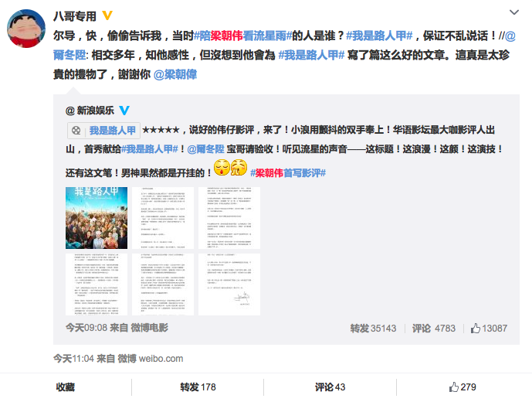Open #我是路人甲# hashtag in the reposted text

tap(150, 149)
